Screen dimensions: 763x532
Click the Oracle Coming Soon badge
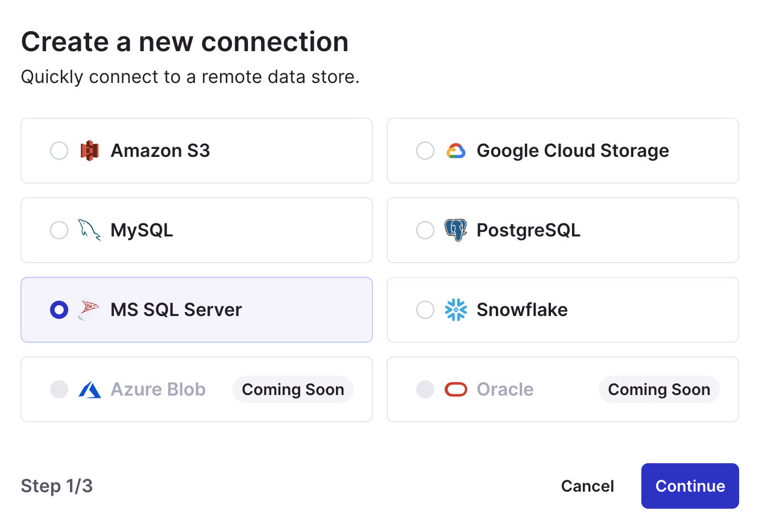tap(659, 389)
